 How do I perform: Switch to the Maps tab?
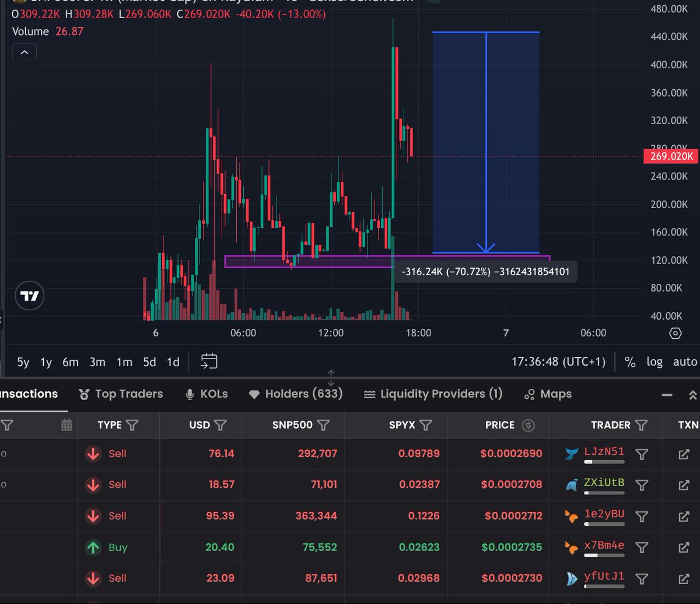click(548, 394)
